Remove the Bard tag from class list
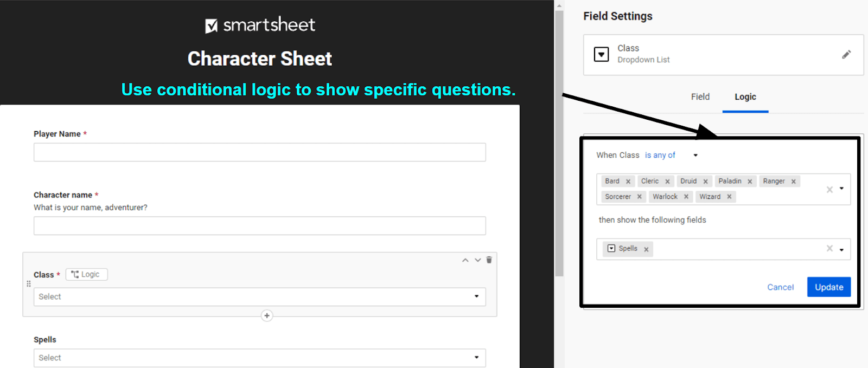868x368 pixels. pyautogui.click(x=628, y=182)
